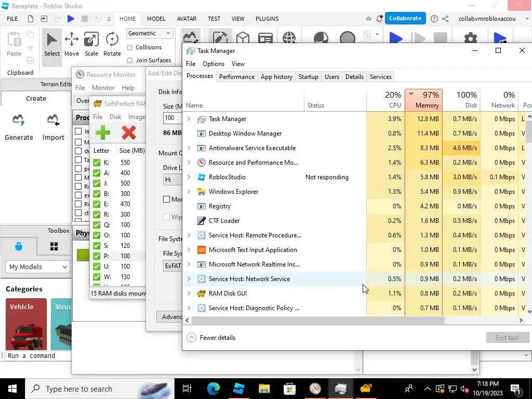532x399 pixels.
Task: Expand the Antimalware Service Executable row
Action: (189, 148)
